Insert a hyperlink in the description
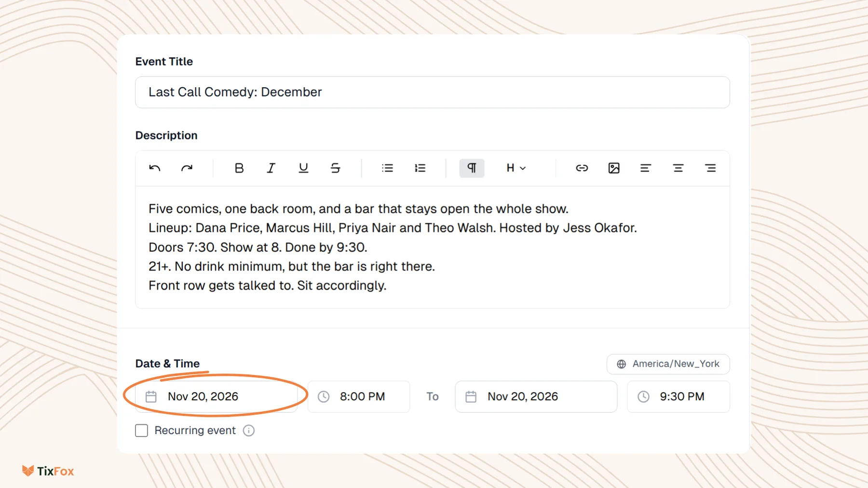The image size is (868, 488). coord(582,168)
